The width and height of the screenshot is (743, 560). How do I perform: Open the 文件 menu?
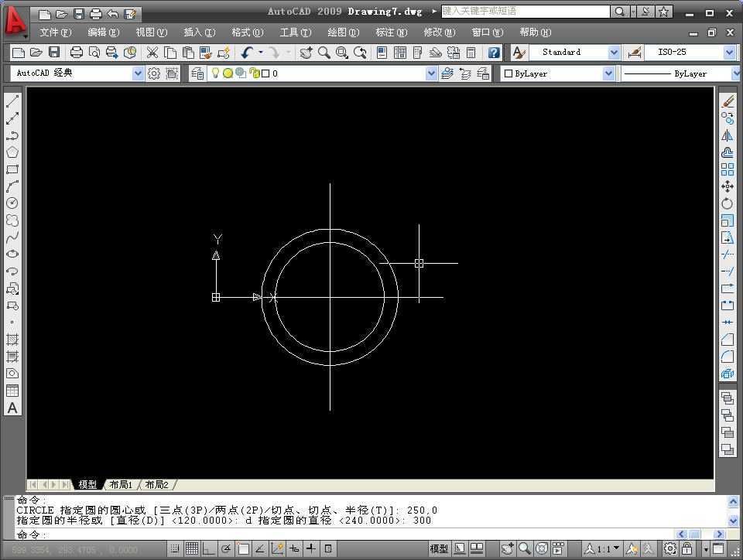pos(56,32)
